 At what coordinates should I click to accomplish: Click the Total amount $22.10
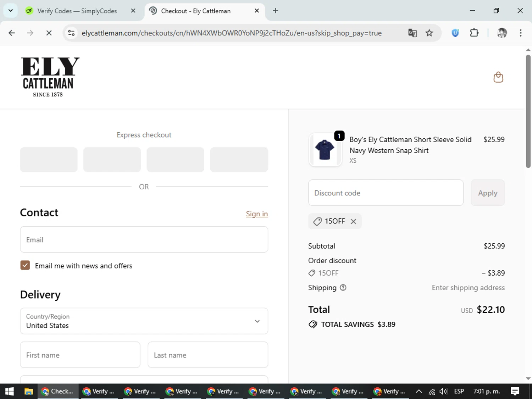click(x=491, y=310)
